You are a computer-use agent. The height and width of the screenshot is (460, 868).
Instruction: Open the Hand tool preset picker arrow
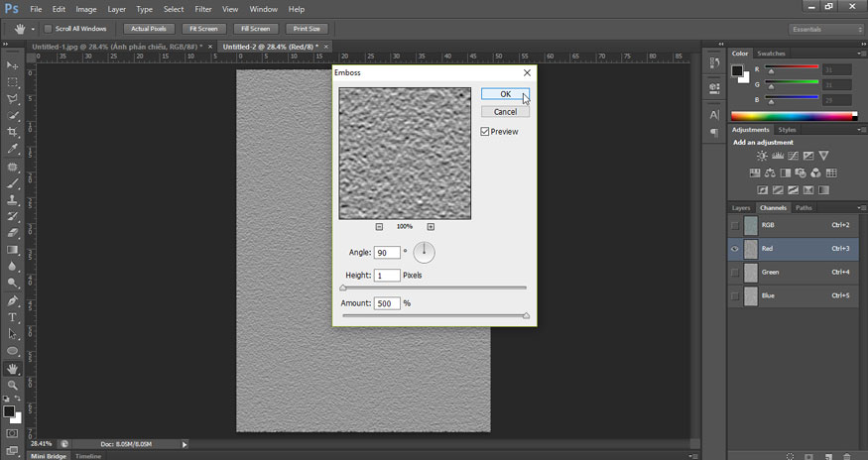[x=33, y=30]
